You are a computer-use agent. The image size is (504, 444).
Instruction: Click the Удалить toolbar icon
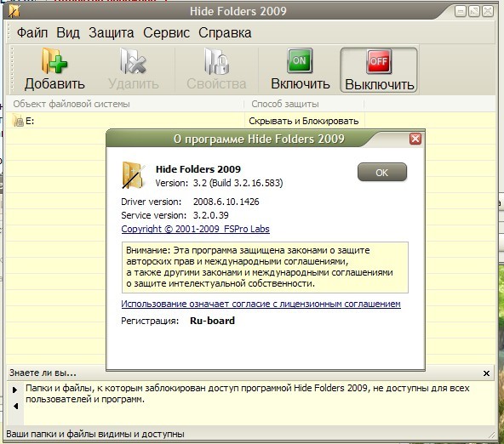pyautogui.click(x=133, y=60)
